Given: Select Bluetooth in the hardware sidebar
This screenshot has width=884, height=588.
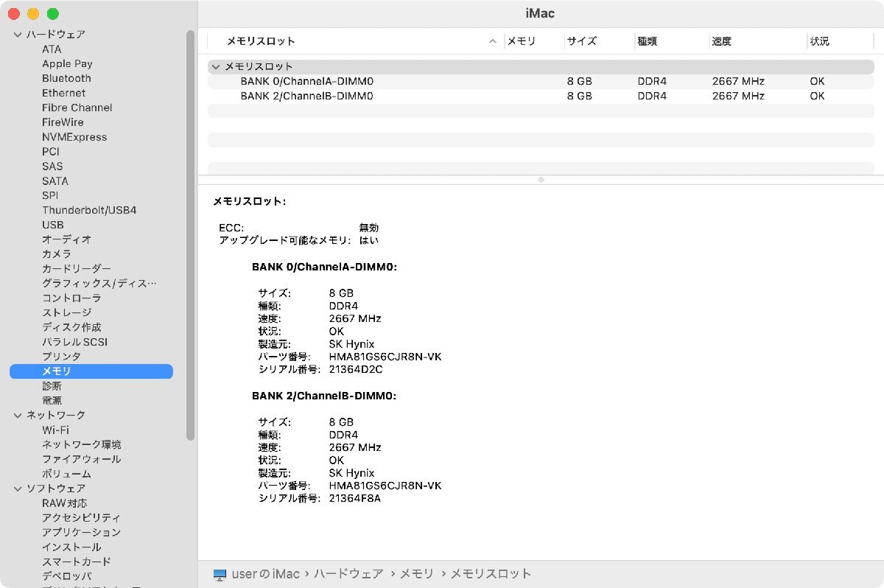Looking at the screenshot, I should pyautogui.click(x=66, y=78).
